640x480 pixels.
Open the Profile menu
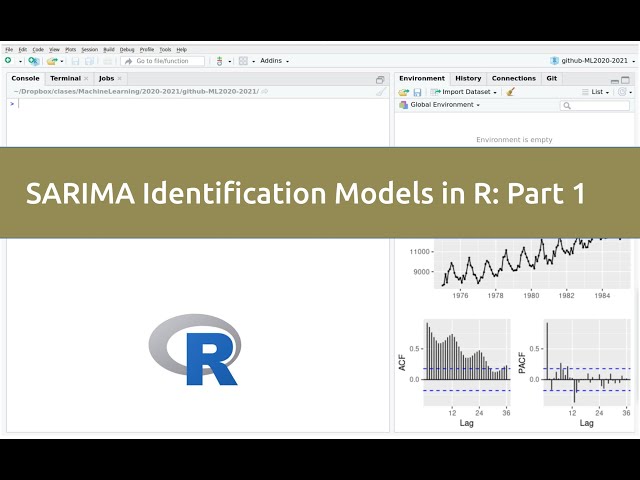[x=147, y=50]
